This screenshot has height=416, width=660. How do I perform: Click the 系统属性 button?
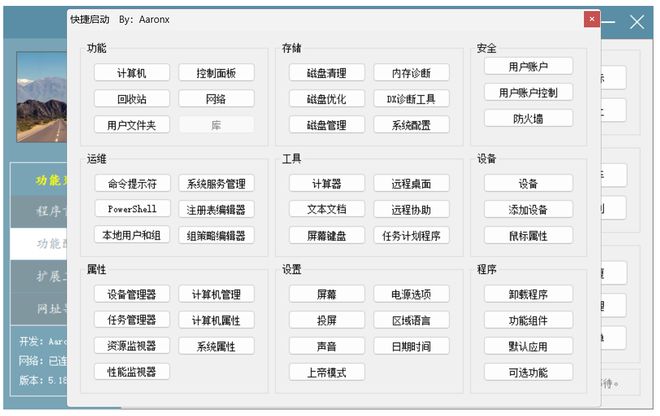click(216, 346)
